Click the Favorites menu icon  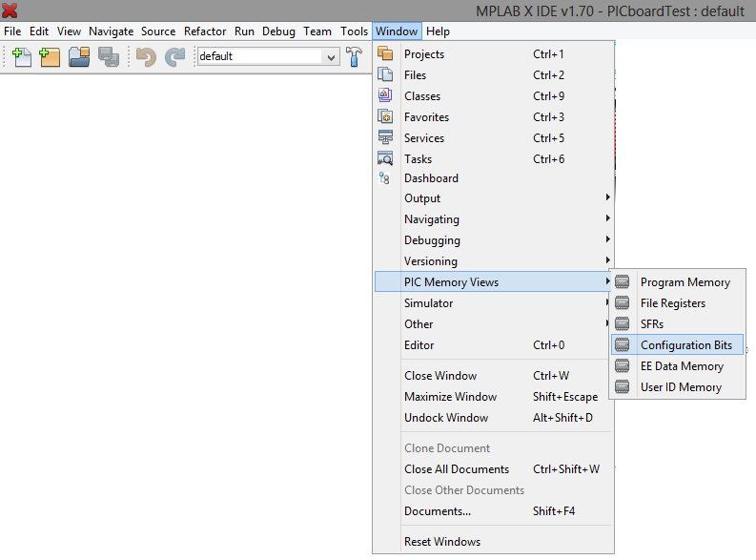[385, 116]
